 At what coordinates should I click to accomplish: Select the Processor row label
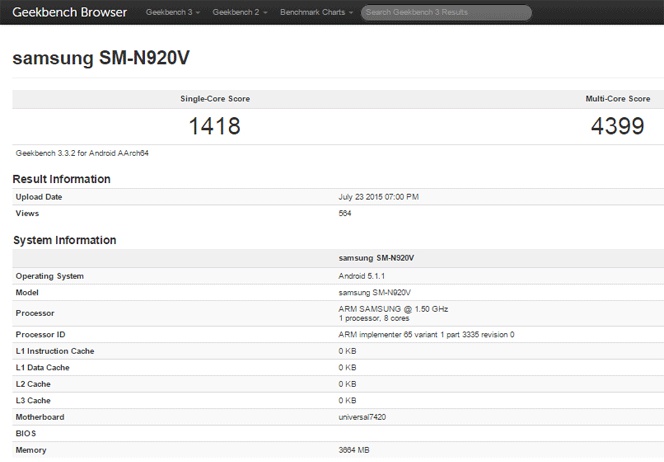pyautogui.click(x=35, y=313)
